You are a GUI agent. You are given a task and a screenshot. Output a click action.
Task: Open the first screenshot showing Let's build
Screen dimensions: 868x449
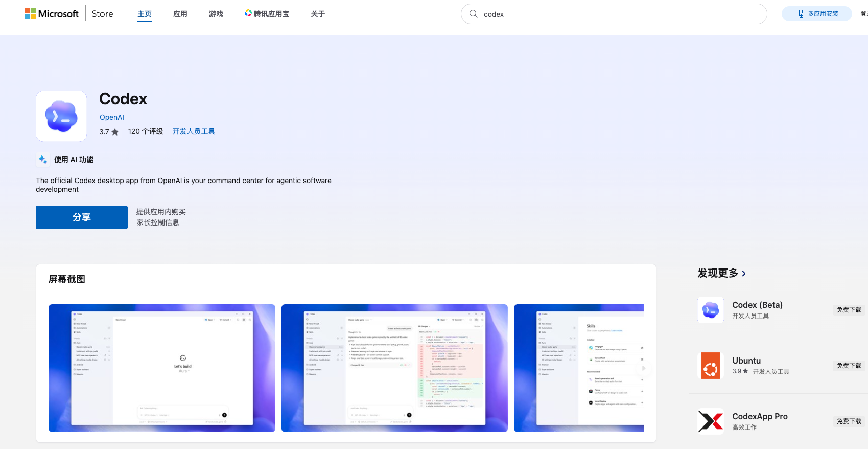click(x=162, y=368)
